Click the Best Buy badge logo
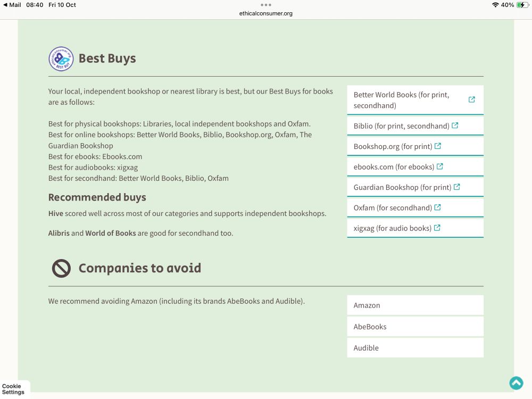The height and width of the screenshot is (399, 532). click(61, 59)
